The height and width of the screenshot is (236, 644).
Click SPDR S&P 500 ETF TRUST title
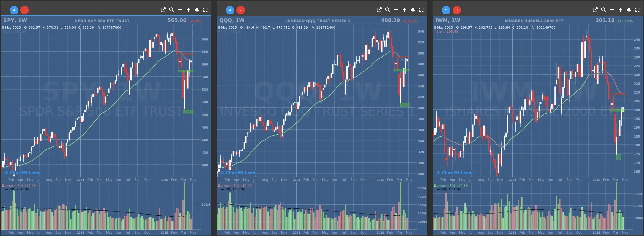tap(102, 21)
